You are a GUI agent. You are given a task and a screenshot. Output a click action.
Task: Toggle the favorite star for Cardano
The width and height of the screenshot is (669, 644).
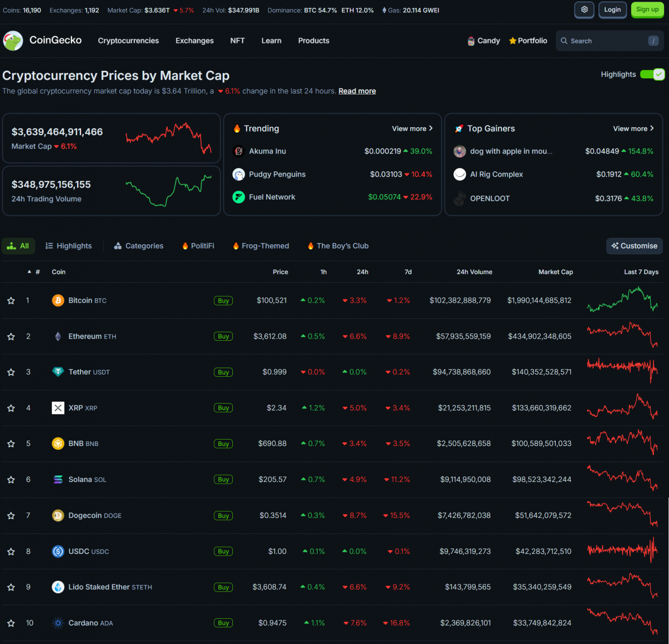click(x=11, y=623)
